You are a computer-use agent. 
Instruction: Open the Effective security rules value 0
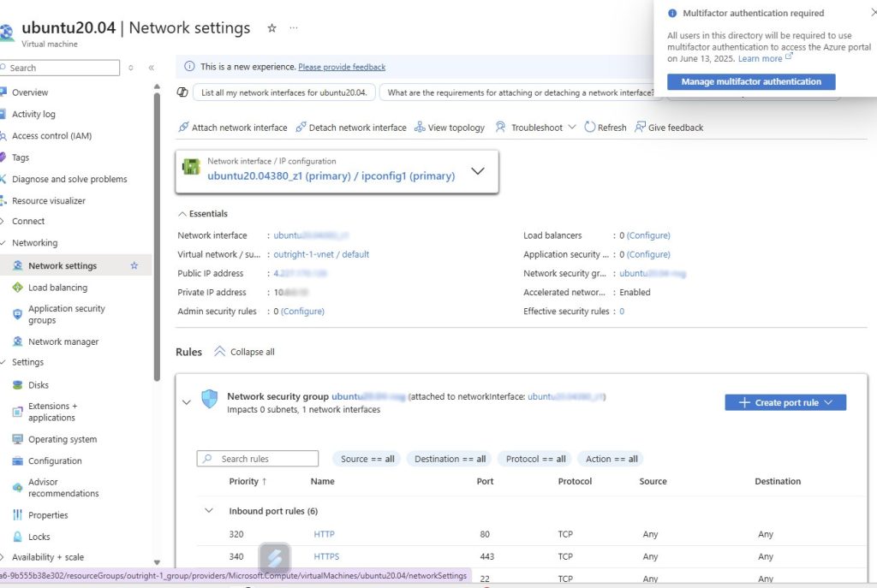622,312
